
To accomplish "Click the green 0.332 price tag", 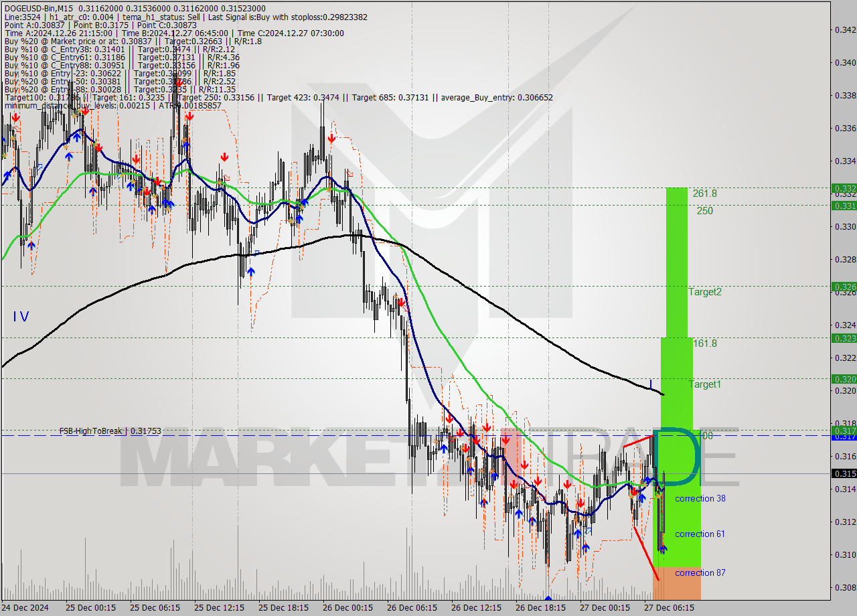I will pyautogui.click(x=844, y=188).
